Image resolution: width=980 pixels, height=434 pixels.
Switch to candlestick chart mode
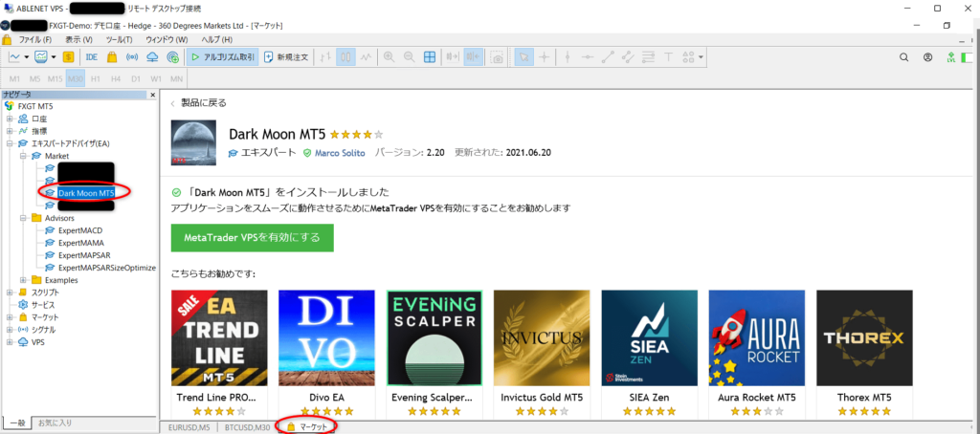tap(345, 56)
